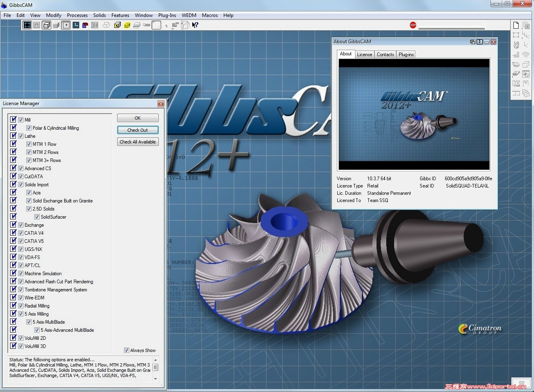Switch to Contacts tab in About GibbsCAM

click(385, 55)
